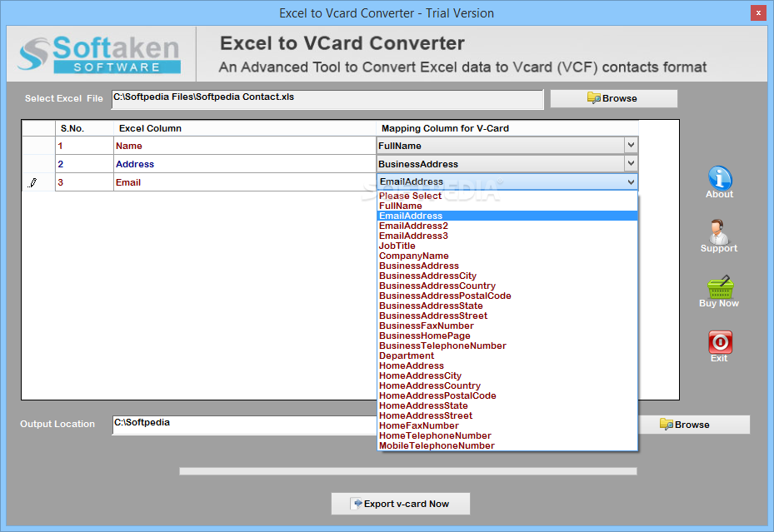The width and height of the screenshot is (774, 532).
Task: Click serial number 2 cell
Action: (84, 164)
